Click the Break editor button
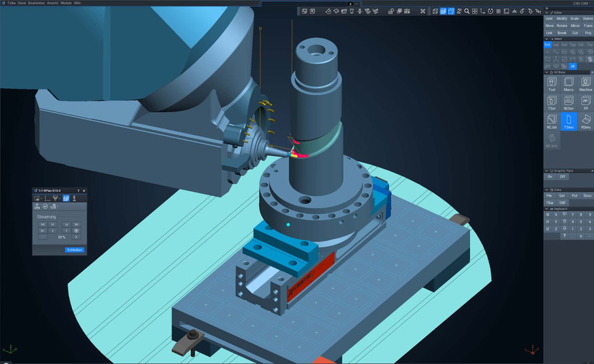 (562, 33)
